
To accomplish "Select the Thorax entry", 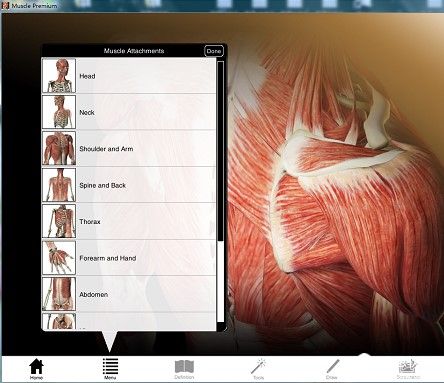I will point(129,221).
